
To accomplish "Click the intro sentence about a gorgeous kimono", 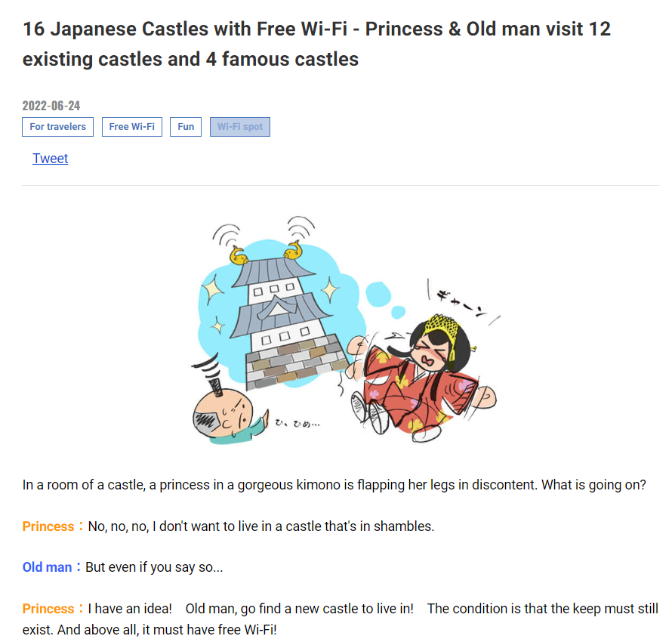I will [x=334, y=485].
